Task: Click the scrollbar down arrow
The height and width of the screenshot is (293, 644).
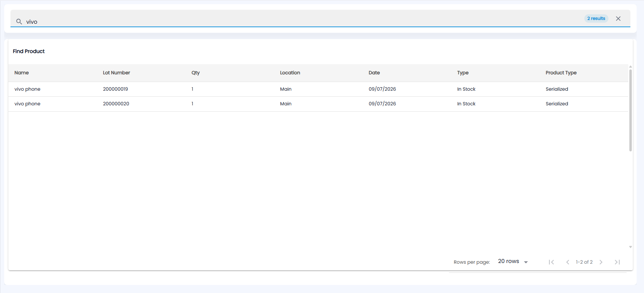Action: (x=630, y=247)
